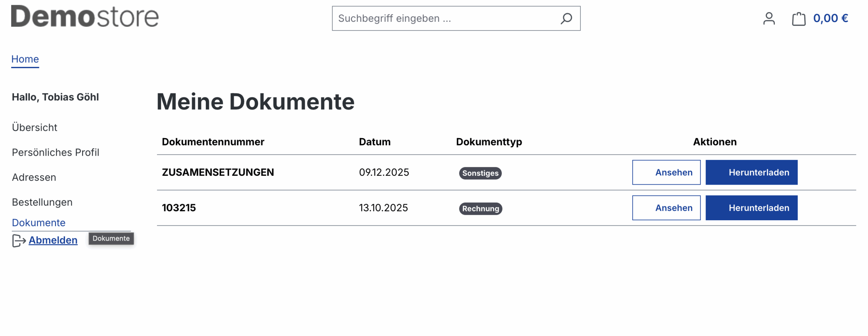Open Bestellungen in the sidebar

coord(42,202)
